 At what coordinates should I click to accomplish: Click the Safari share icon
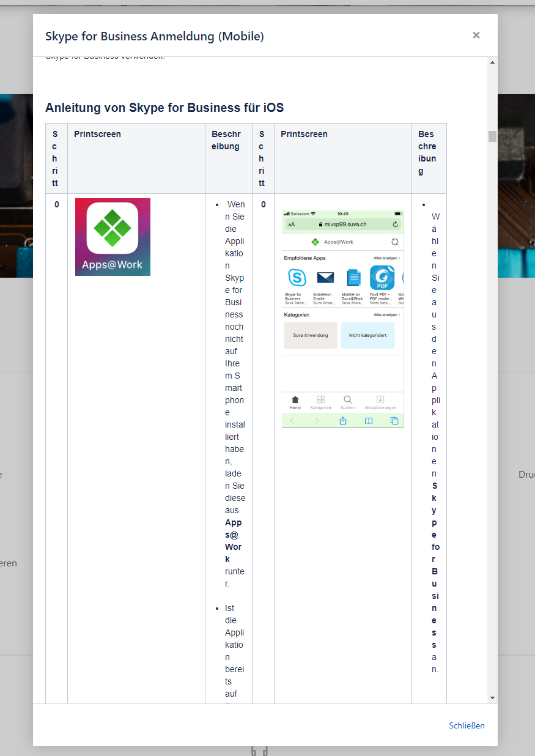point(343,420)
